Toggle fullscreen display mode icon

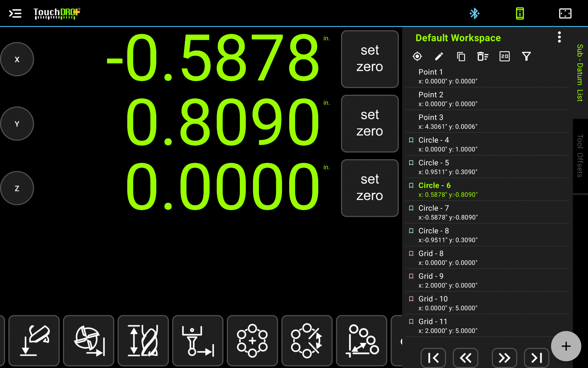pos(565,13)
